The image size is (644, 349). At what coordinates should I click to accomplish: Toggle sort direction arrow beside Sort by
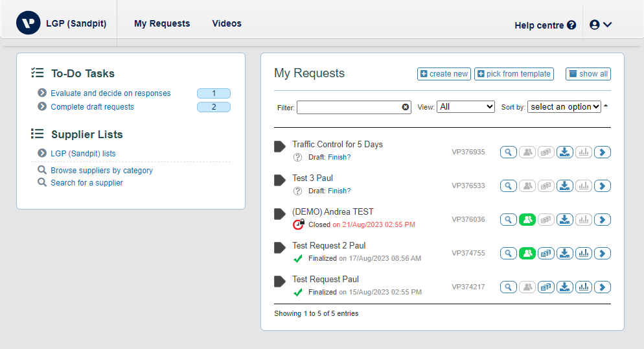click(x=606, y=106)
